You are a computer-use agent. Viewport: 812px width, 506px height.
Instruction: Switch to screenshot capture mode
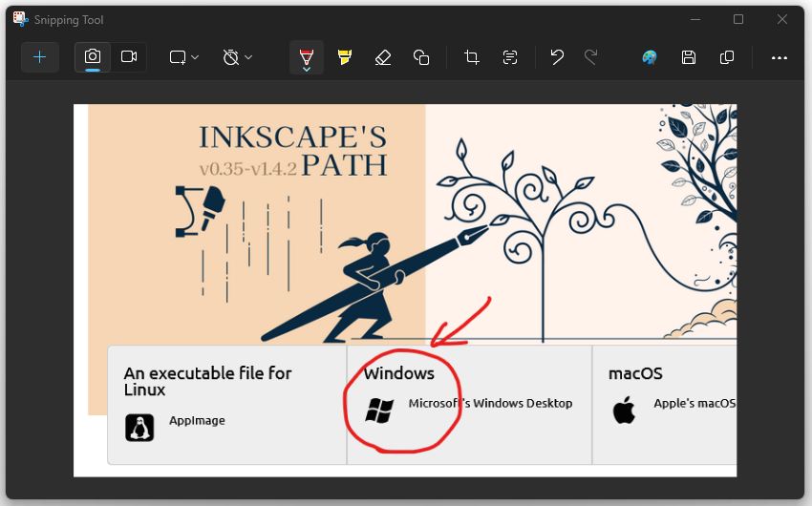coord(93,56)
